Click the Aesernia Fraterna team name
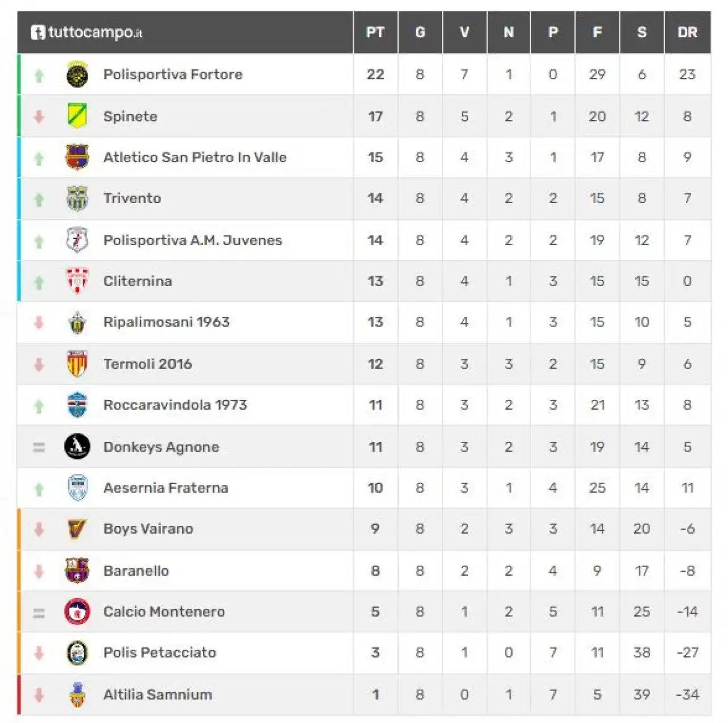The image size is (728, 723). 166,488
